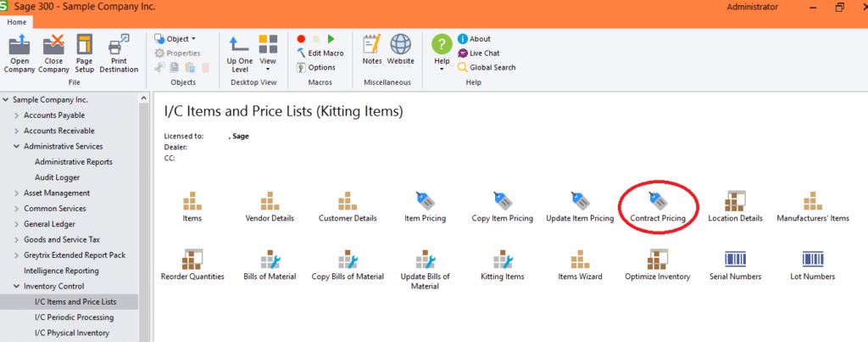The image size is (868, 342).
Task: Open the Object dropdown
Action: [x=175, y=39]
